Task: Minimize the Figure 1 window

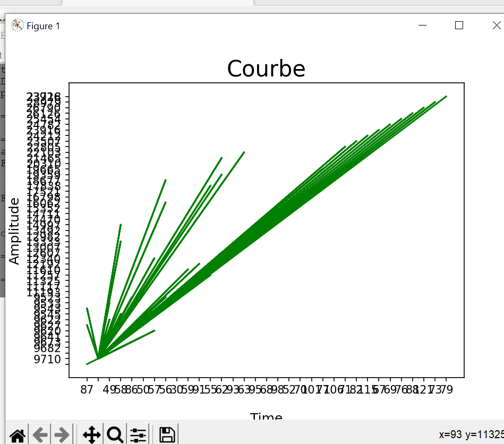Action: pos(422,25)
